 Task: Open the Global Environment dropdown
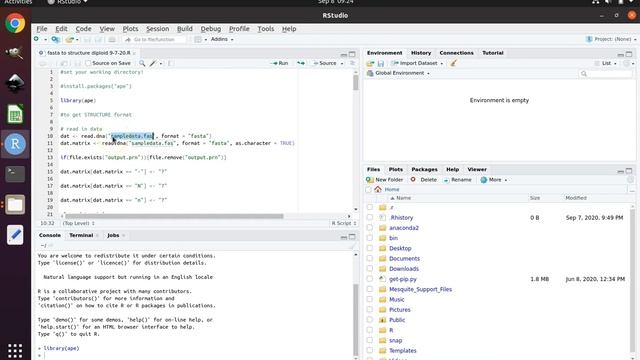click(398, 73)
